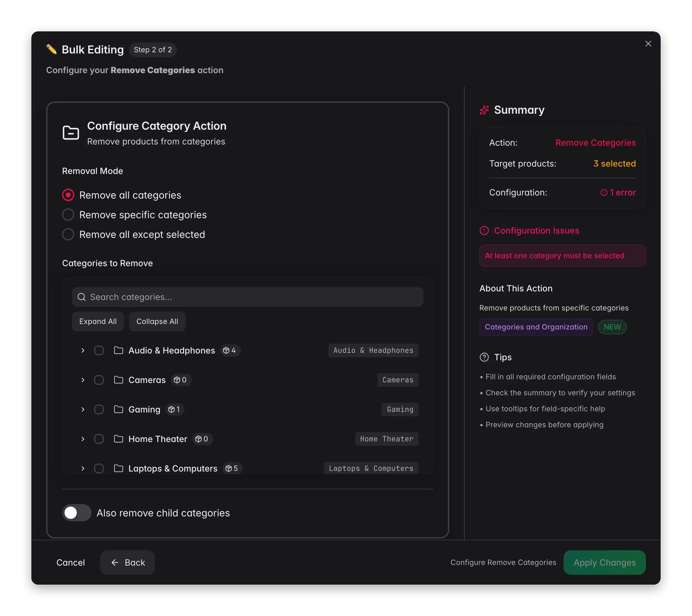This screenshot has height=616, width=692.
Task: Click the back arrow icon in Back button
Action: pos(115,562)
